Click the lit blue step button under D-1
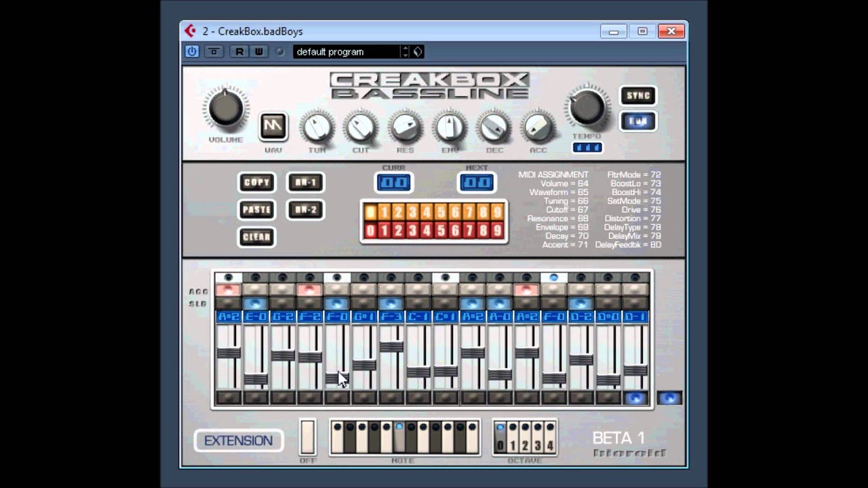This screenshot has height=488, width=868. [x=635, y=398]
